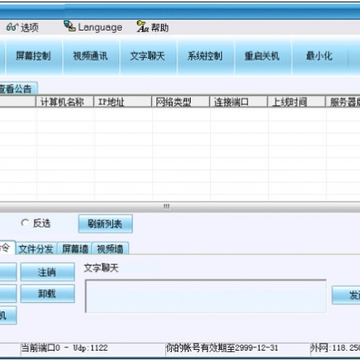Viewport: 360px width, 360px height.
Task: Click the horizontal splitter grip handle
Action: (x=167, y=207)
